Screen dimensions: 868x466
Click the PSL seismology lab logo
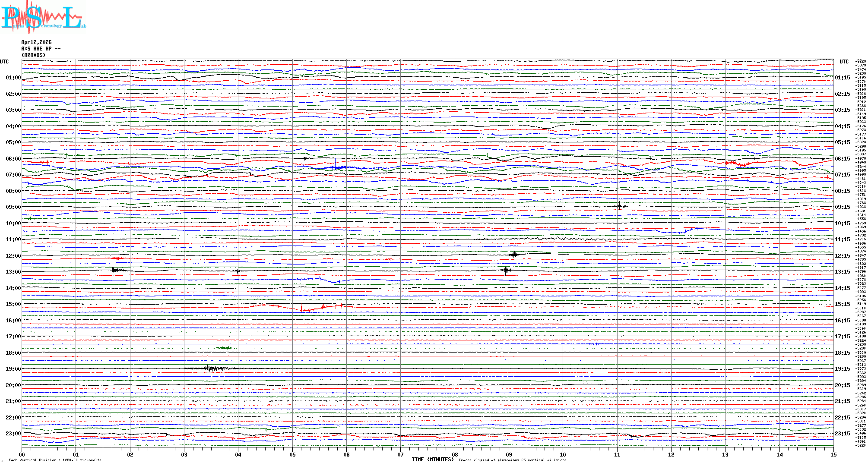coord(43,17)
